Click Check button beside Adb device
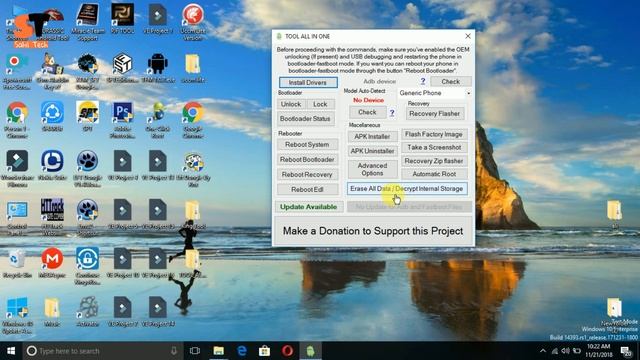The width and height of the screenshot is (640, 360). 451,82
